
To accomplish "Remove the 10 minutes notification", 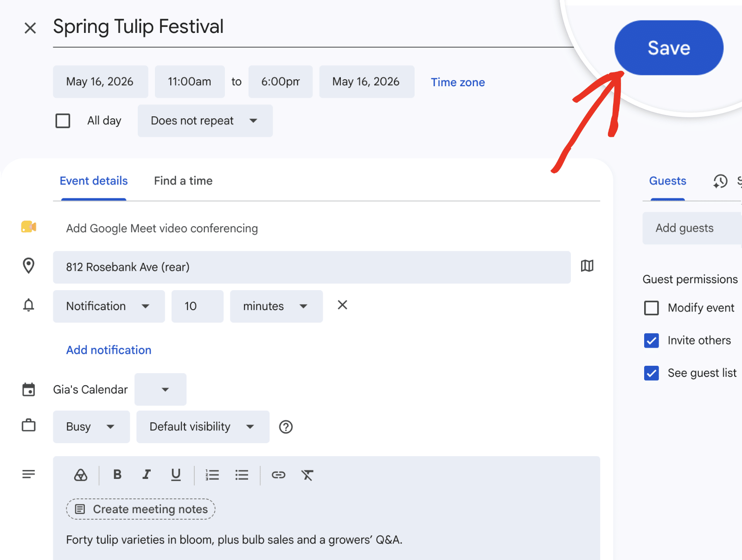I will (x=342, y=305).
